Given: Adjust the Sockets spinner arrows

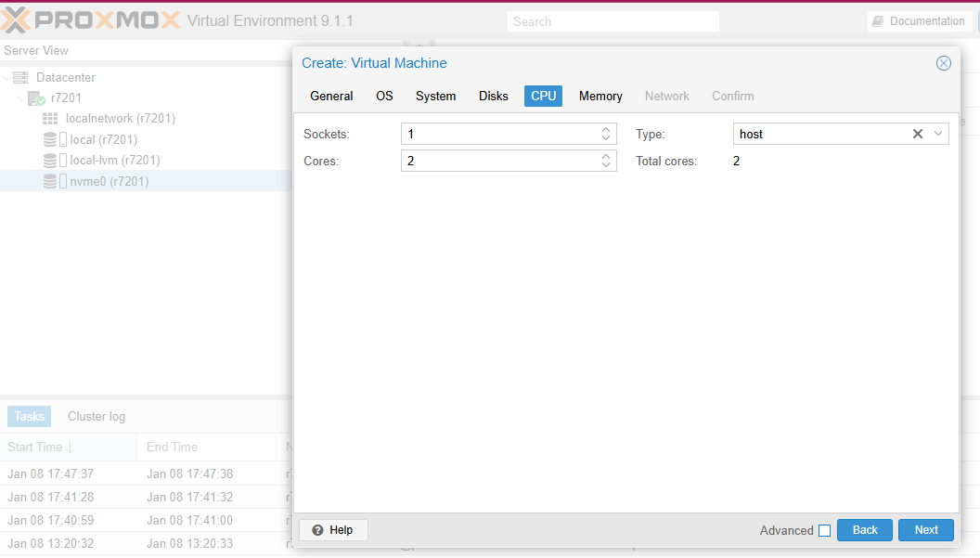Looking at the screenshot, I should [x=606, y=134].
